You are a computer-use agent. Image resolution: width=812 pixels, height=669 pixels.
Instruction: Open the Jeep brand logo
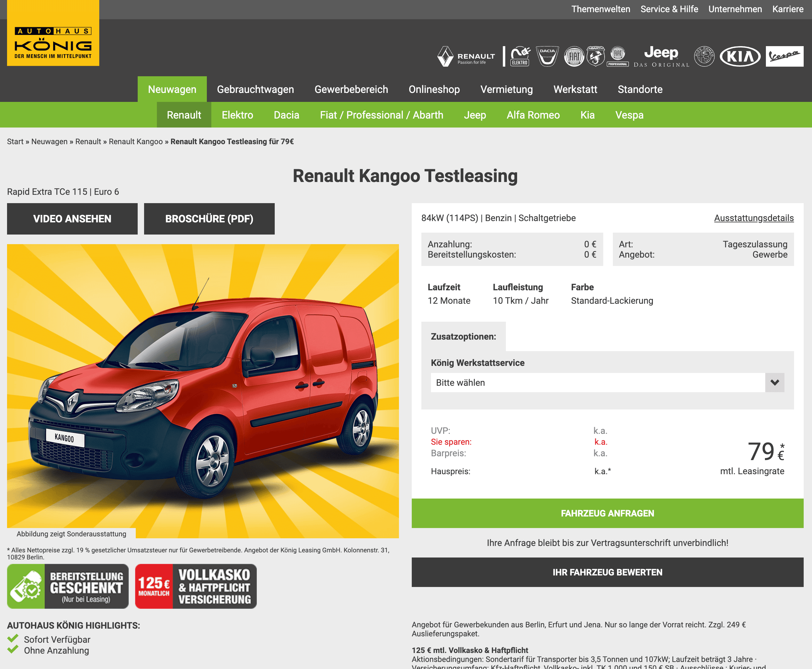coord(662,57)
